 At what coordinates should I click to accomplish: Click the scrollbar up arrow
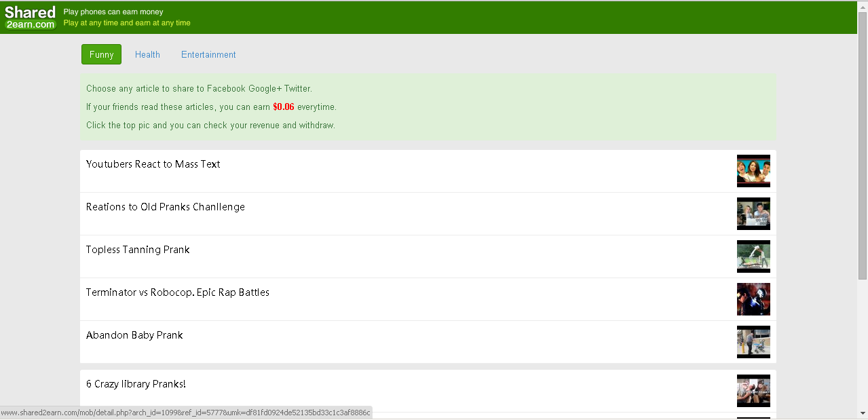(863, 6)
